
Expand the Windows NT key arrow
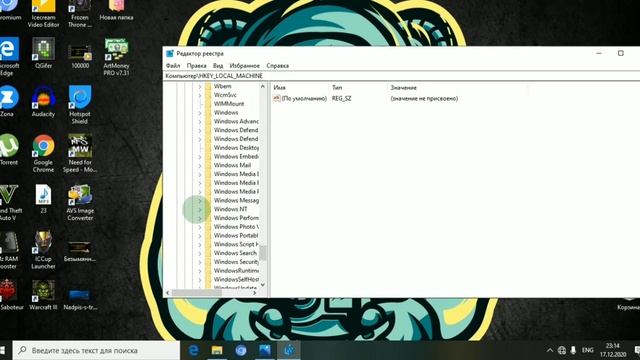[200, 209]
